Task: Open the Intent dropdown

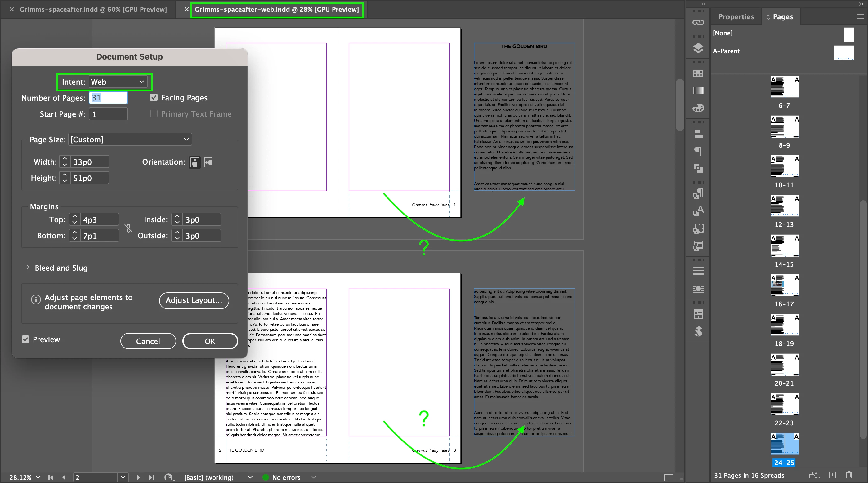Action: point(118,82)
